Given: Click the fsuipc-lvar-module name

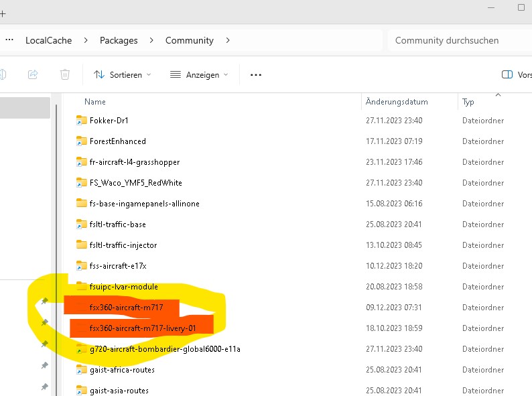Looking at the screenshot, I should pos(124,287).
